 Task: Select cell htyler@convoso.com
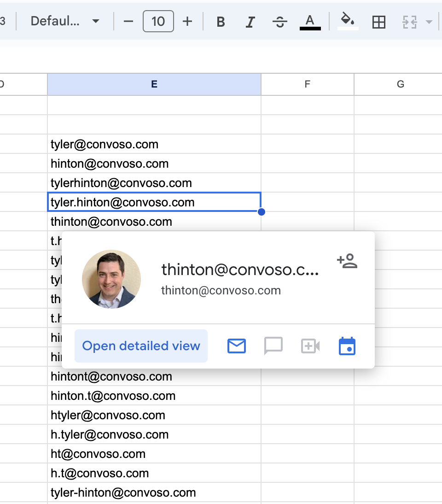(x=154, y=415)
